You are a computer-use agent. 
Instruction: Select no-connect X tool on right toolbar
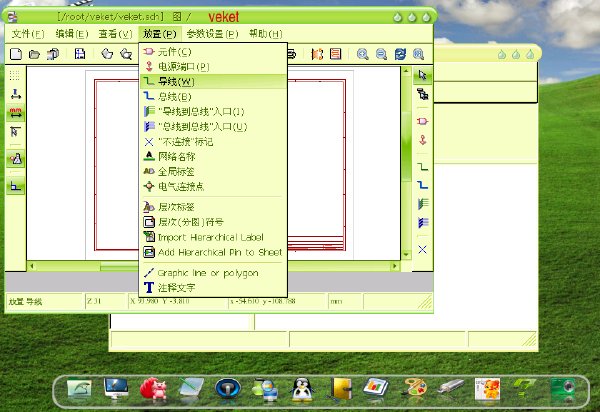click(x=422, y=249)
